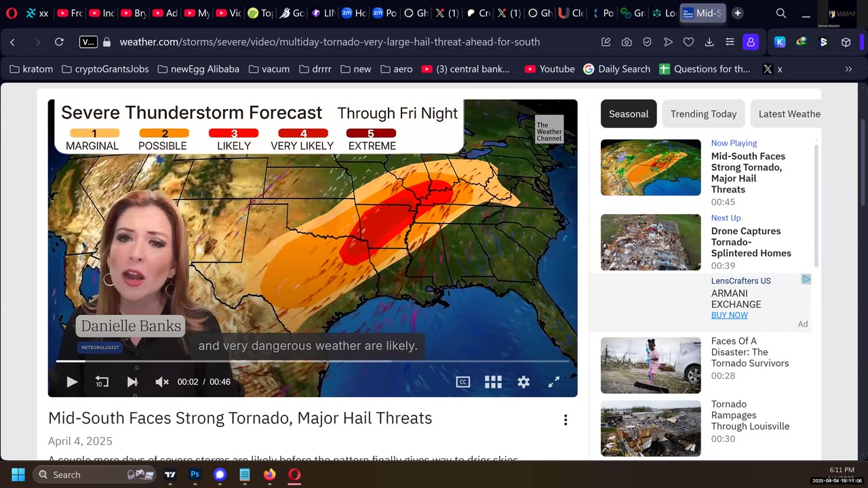This screenshot has height=488, width=868.
Task: Open Tornado Rampages Through Louisville thumbnail
Action: tap(651, 428)
